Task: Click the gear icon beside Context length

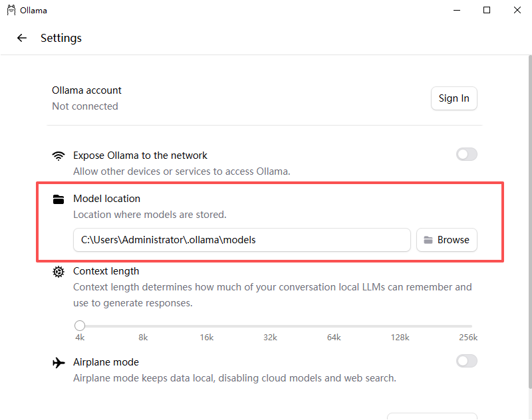Action: 59,272
